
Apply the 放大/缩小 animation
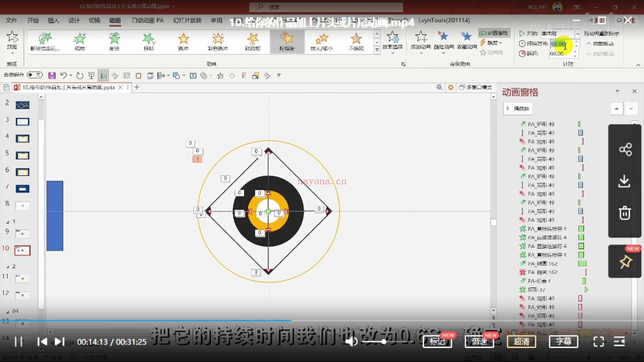coord(321,42)
